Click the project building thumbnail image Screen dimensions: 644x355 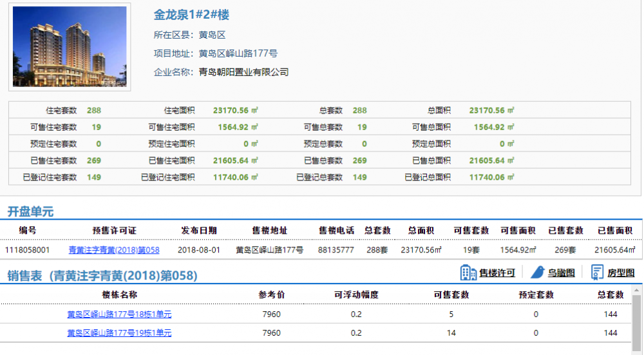[70, 46]
